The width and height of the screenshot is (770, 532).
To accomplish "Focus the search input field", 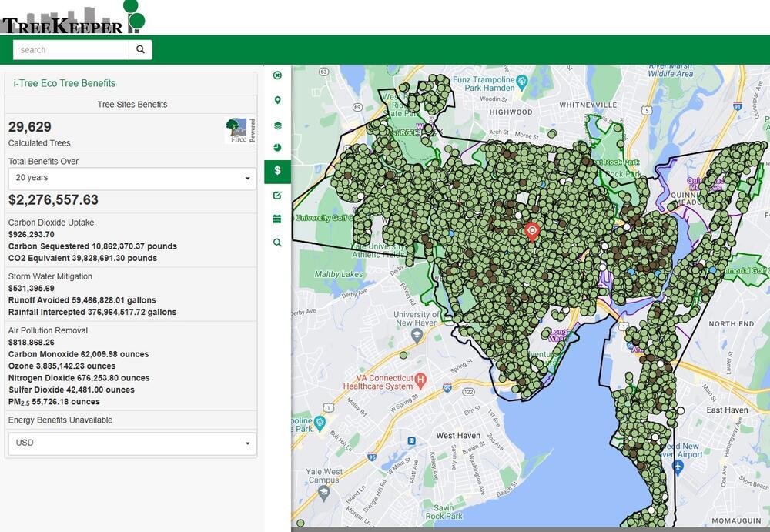I will click(x=71, y=49).
